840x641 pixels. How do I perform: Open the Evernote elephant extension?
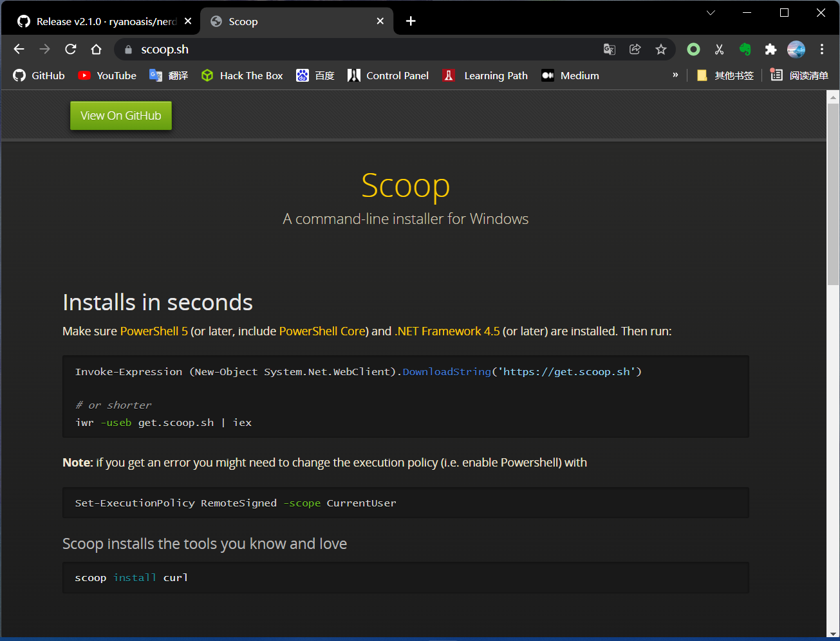[745, 49]
